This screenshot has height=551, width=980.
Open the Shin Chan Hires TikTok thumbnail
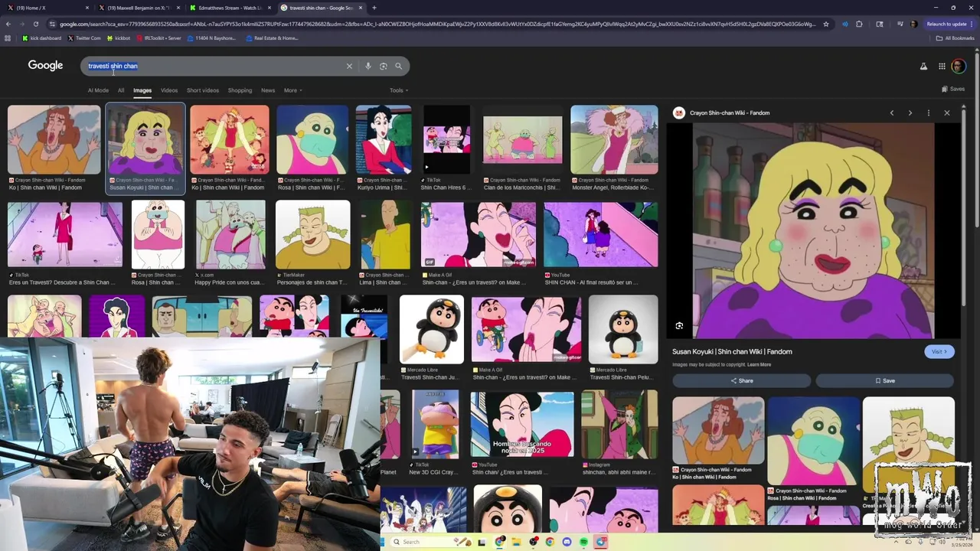(447, 140)
